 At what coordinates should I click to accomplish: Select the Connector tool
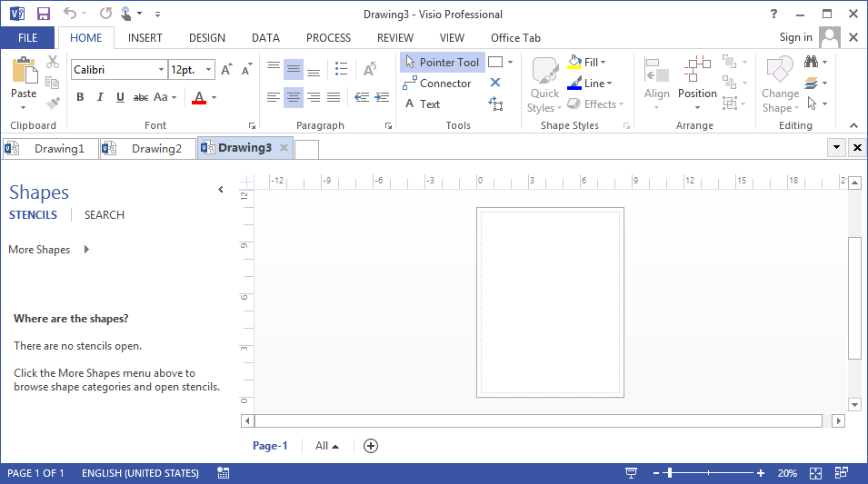point(437,83)
